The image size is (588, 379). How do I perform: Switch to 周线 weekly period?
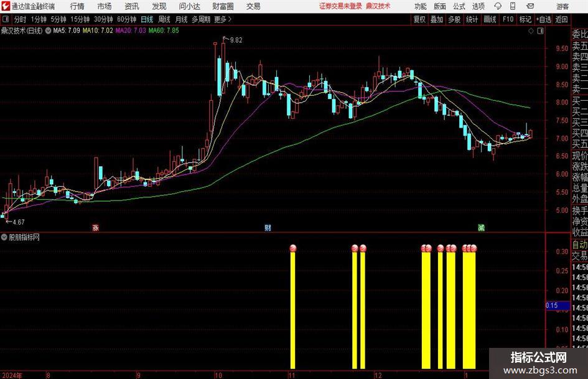pos(164,19)
